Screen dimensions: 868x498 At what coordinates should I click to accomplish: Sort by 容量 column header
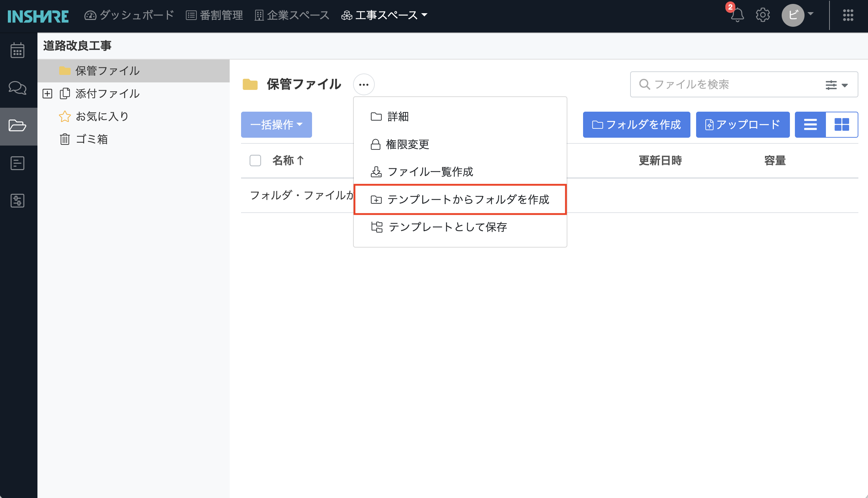pos(775,161)
